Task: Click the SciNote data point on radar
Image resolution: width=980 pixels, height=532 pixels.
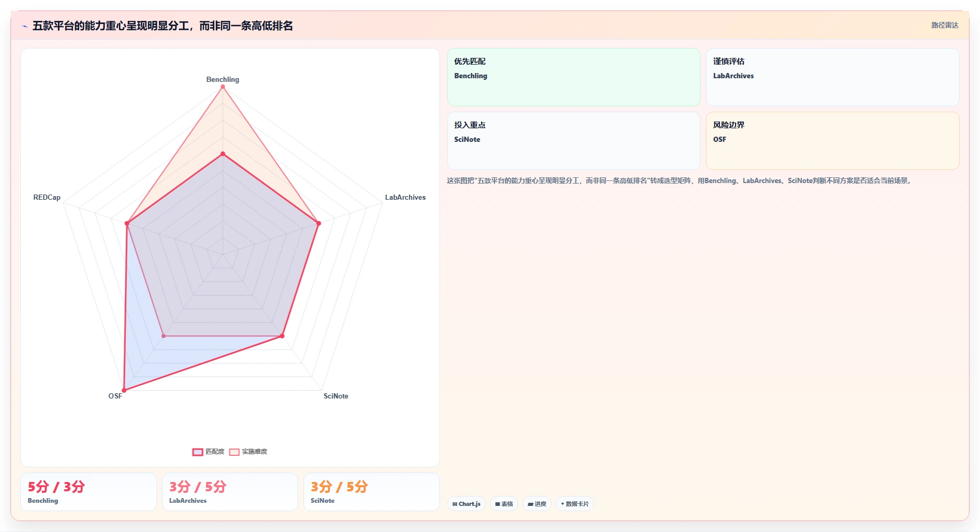Action: click(x=282, y=336)
